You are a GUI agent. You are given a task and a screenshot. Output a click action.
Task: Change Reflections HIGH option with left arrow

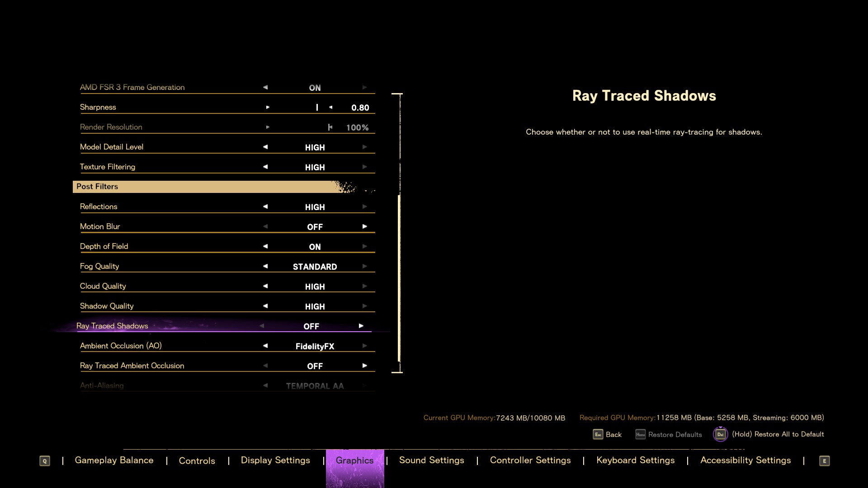[265, 206]
